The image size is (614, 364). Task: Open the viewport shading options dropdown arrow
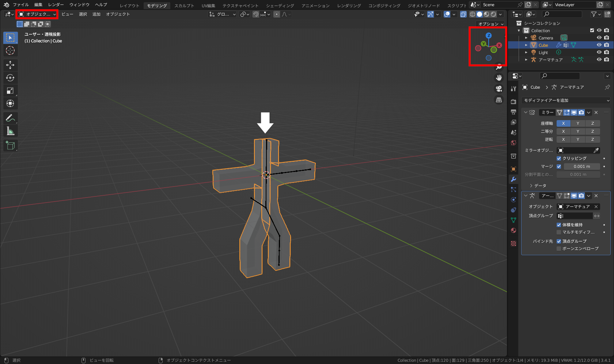click(x=500, y=14)
